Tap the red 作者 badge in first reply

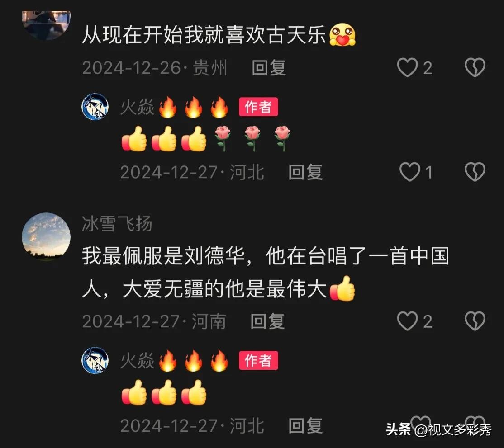click(x=258, y=107)
